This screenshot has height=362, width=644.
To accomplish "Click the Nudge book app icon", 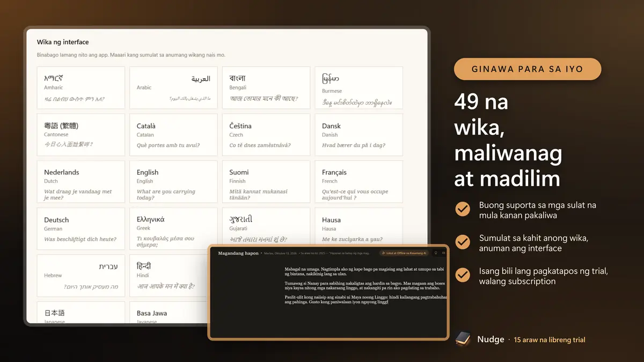I will [x=463, y=339].
